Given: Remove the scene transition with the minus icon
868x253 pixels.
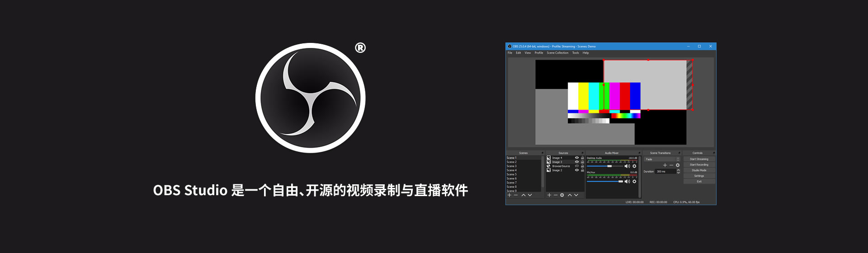Looking at the screenshot, I should pyautogui.click(x=671, y=165).
